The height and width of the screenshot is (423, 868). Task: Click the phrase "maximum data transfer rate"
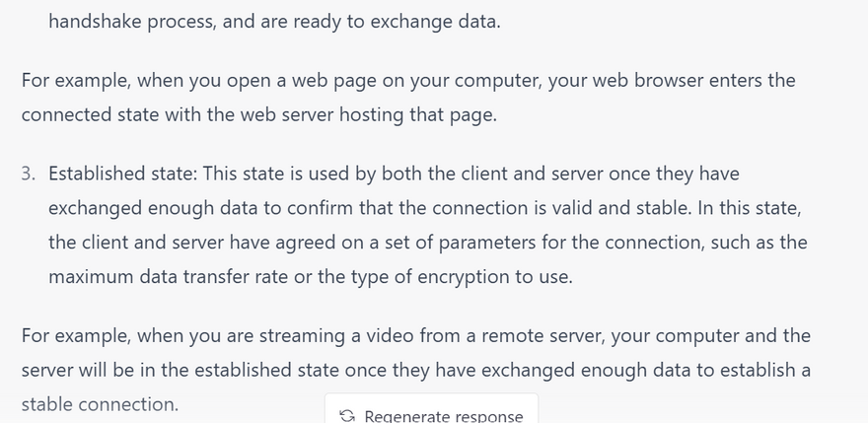[x=168, y=277]
